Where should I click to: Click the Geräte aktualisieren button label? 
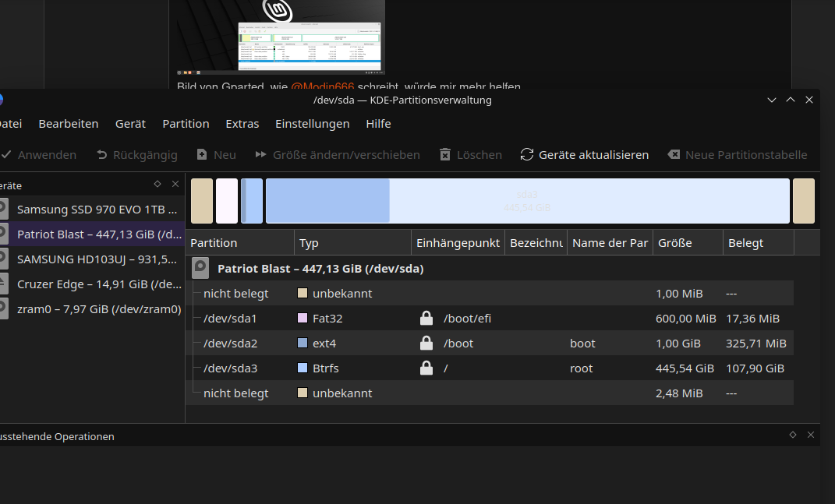593,155
